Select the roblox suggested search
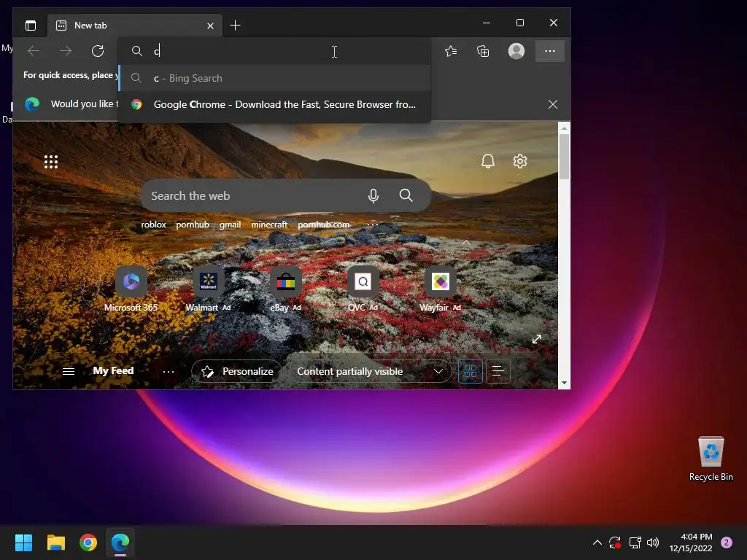Screen dimensions: 747x560 click(x=153, y=225)
